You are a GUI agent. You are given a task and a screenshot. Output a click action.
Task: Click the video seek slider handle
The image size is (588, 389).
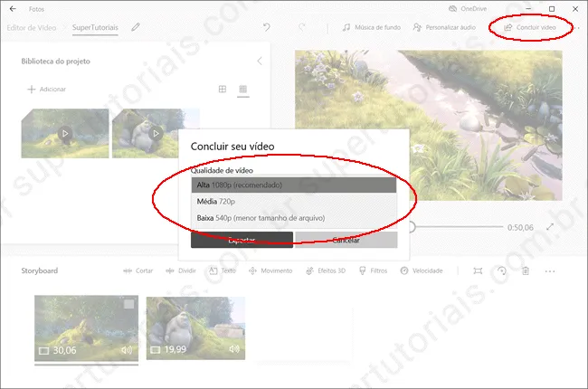pyautogui.click(x=412, y=226)
